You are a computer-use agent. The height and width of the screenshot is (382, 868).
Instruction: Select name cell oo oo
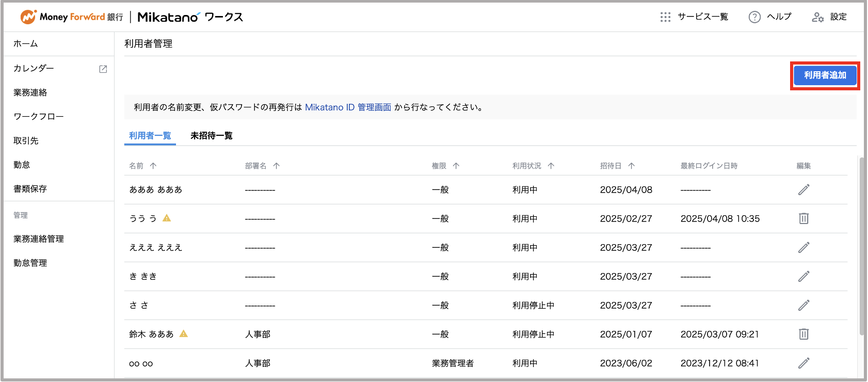(141, 363)
